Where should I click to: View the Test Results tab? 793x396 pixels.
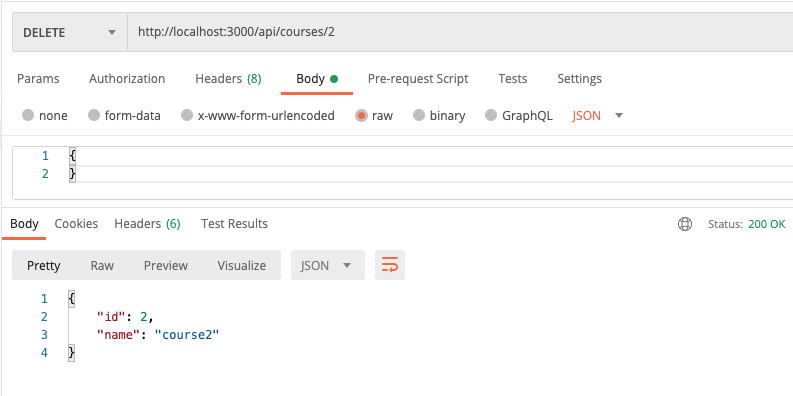pyautogui.click(x=234, y=224)
